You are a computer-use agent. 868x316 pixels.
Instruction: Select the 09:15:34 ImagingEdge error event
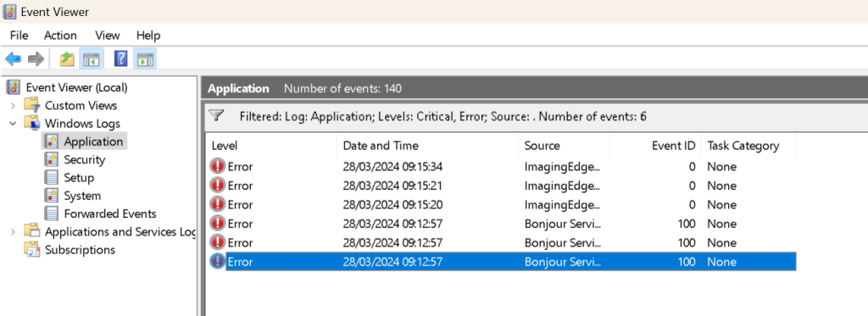[502, 167]
